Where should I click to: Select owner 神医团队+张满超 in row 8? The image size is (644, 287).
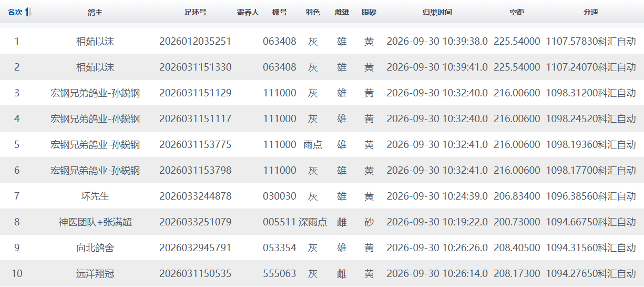click(x=95, y=222)
